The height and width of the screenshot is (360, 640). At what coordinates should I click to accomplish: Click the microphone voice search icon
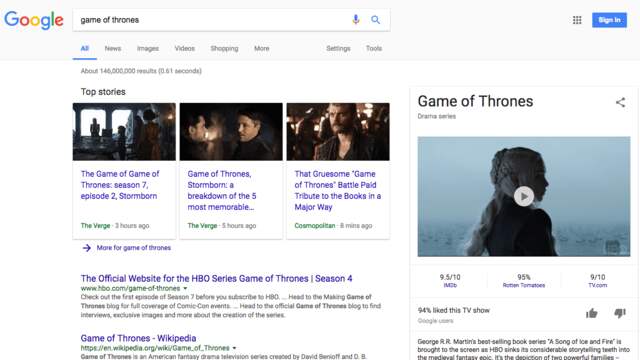pyautogui.click(x=356, y=20)
